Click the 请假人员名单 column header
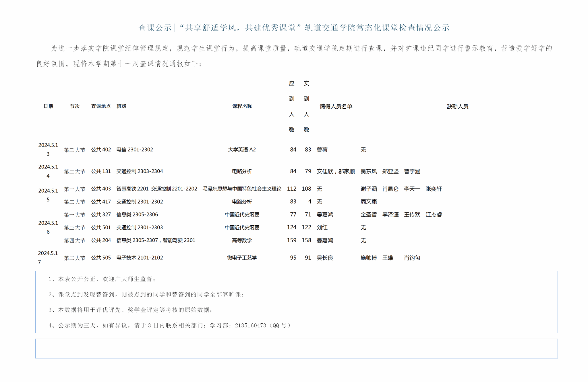Image resolution: width=588 pixels, height=382 pixels. tap(336, 107)
